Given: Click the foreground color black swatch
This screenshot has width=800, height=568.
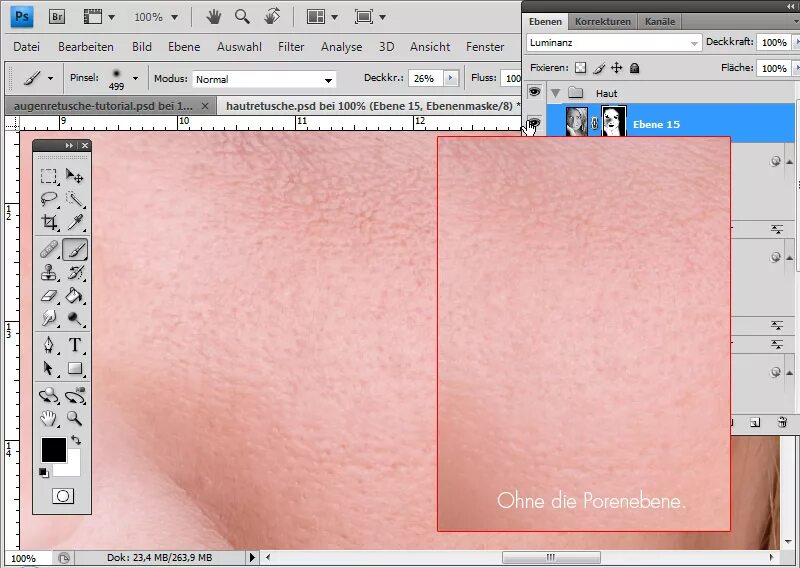Looking at the screenshot, I should tap(54, 449).
